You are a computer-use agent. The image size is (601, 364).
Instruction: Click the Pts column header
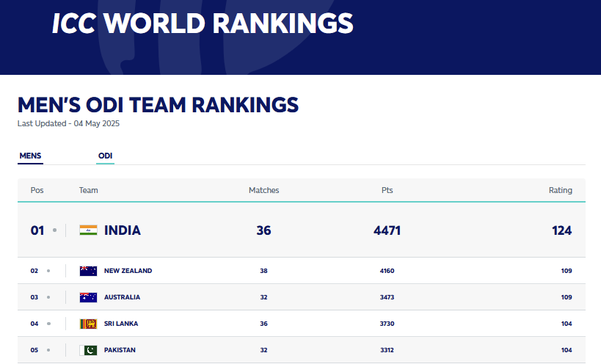[387, 190]
